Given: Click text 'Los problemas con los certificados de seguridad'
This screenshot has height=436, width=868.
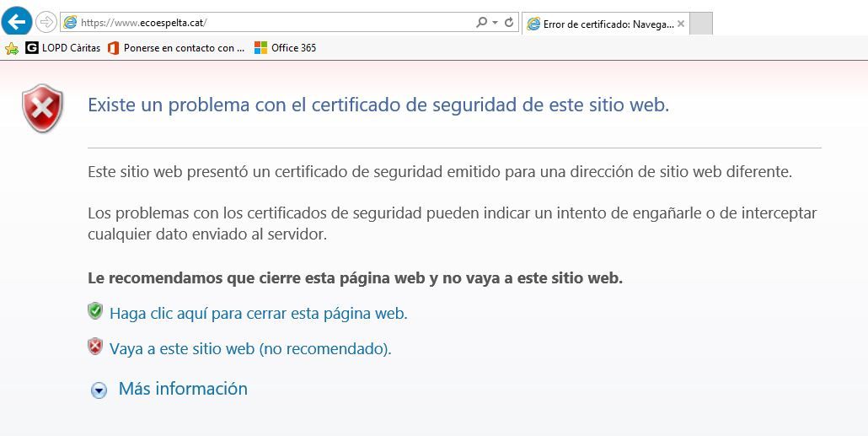Looking at the screenshot, I should pos(453,223).
